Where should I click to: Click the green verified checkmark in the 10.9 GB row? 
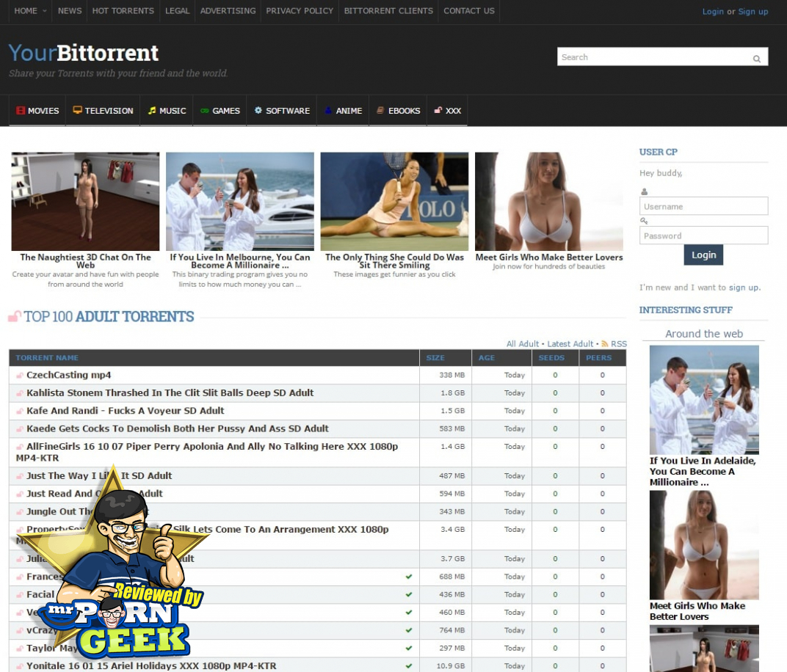[x=409, y=666]
